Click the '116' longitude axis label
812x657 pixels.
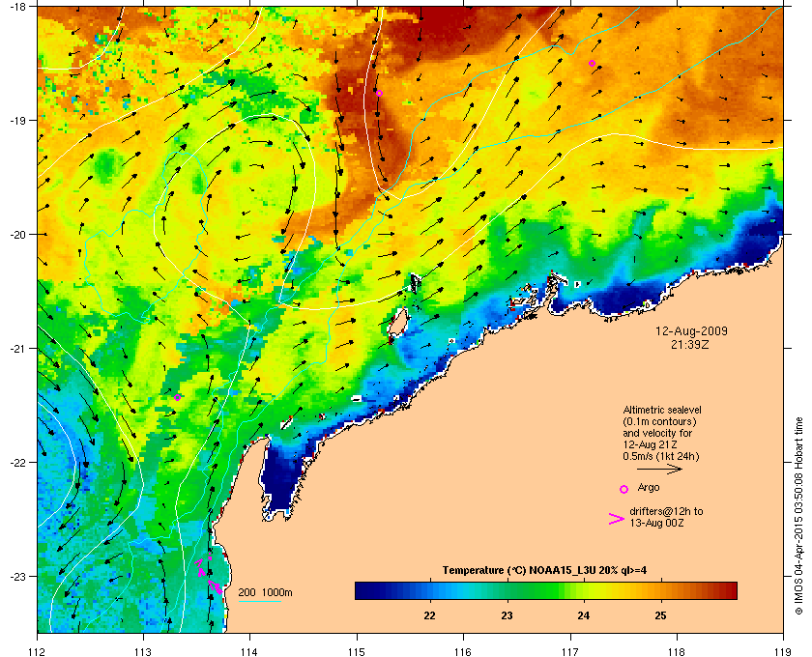coord(463,651)
